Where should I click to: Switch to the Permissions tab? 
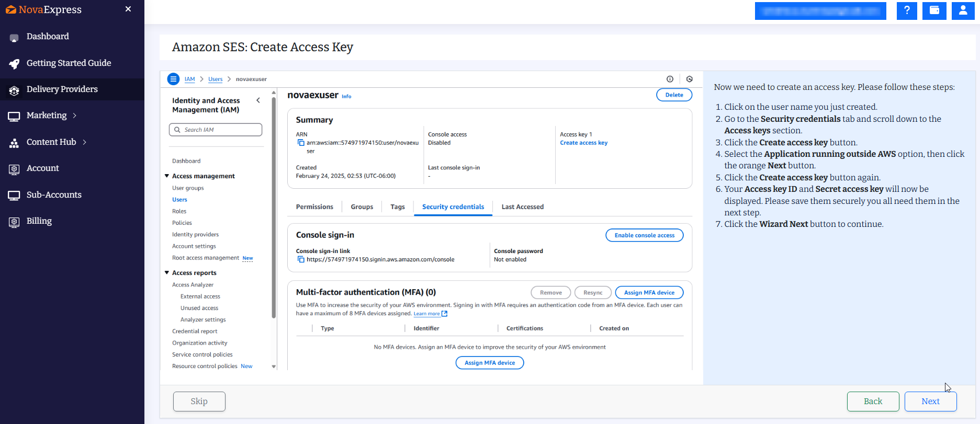coord(314,207)
